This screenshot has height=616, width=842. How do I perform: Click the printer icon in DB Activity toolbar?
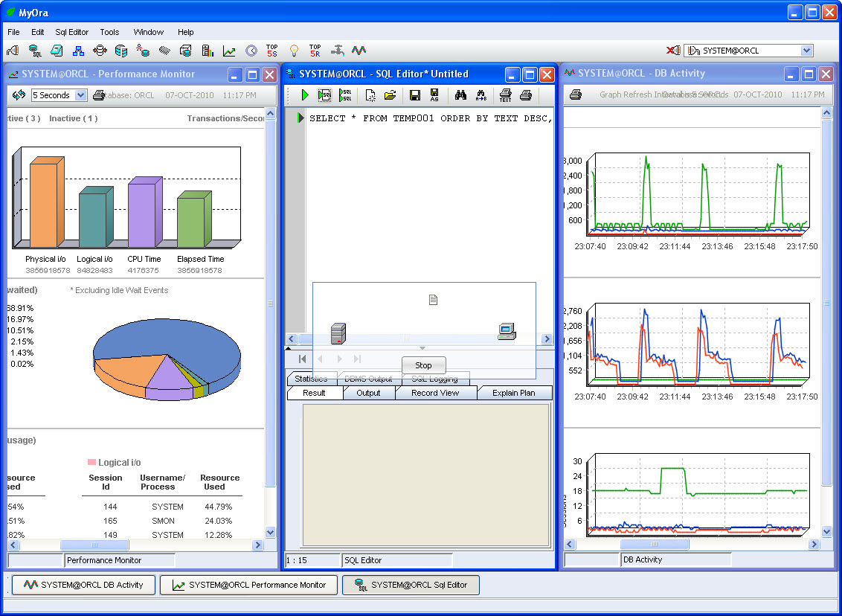coord(576,94)
